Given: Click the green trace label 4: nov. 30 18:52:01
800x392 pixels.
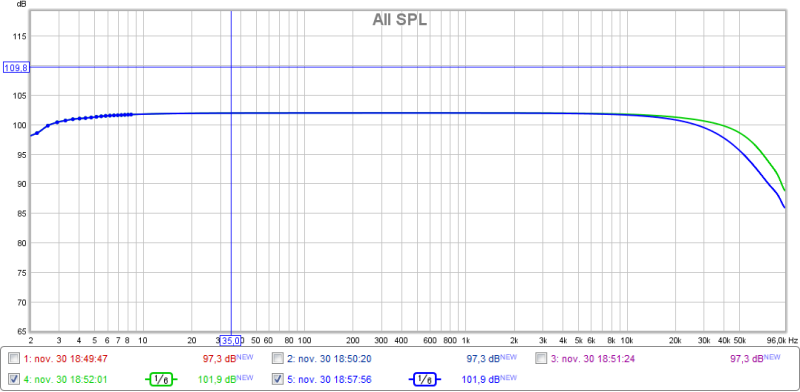Looking at the screenshot, I should point(66,379).
